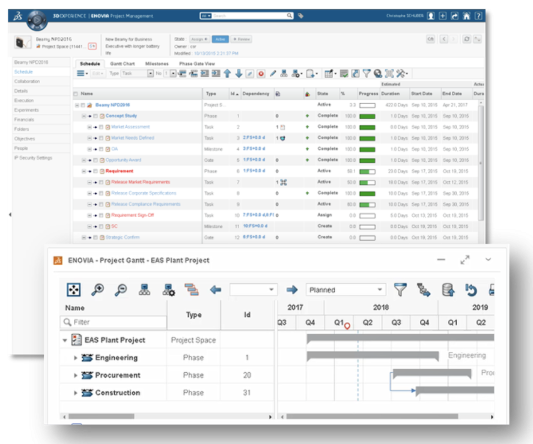Click the globe search icon in Schedule toolbar
Viewport: 533px width, 444px height.
(378, 73)
